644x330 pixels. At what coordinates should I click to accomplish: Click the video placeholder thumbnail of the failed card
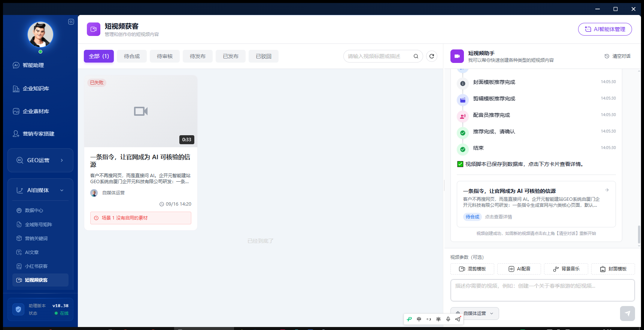[x=141, y=111]
